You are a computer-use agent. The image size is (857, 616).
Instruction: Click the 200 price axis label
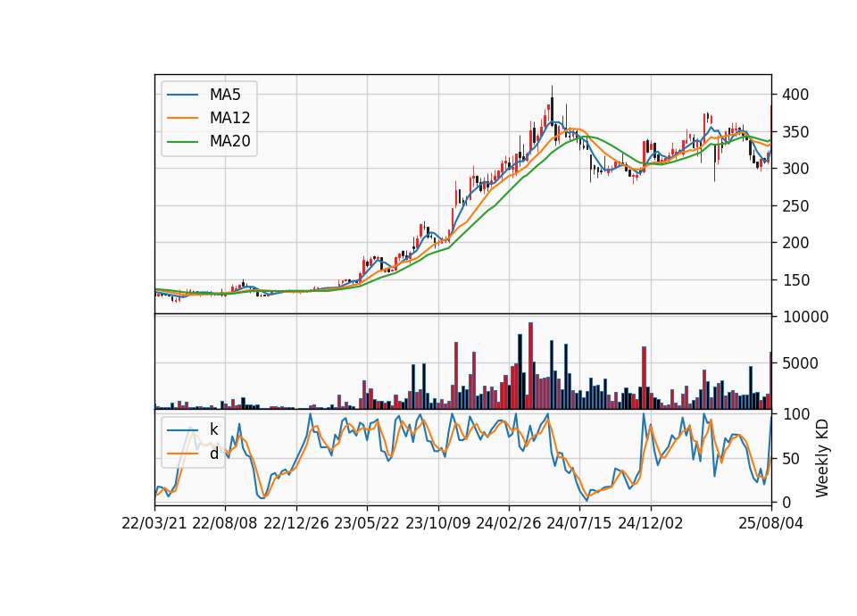click(795, 243)
